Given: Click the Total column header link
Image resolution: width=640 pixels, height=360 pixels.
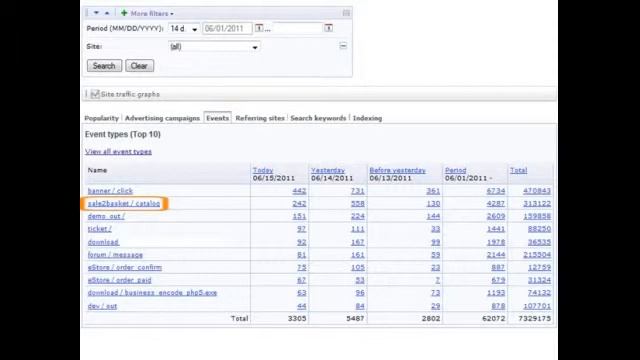Looking at the screenshot, I should (x=518, y=170).
